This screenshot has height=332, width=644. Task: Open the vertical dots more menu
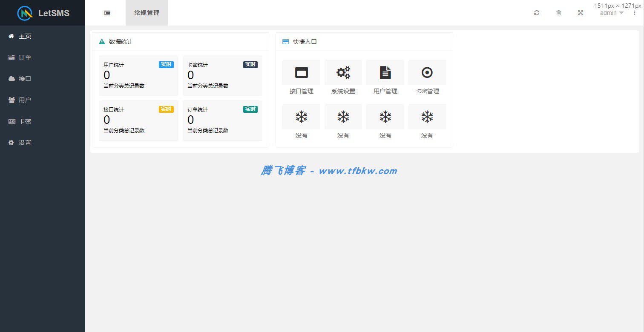coord(634,13)
